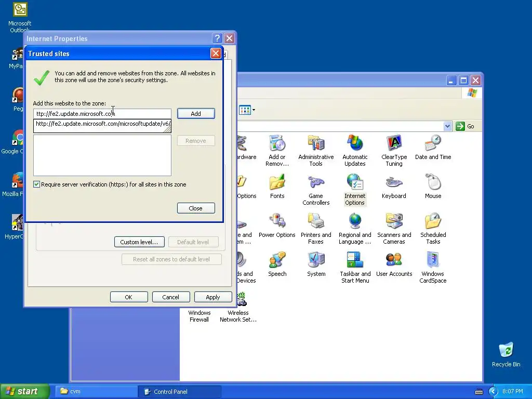Click OK in Internet Properties
This screenshot has height=399, width=532.
[x=129, y=297]
